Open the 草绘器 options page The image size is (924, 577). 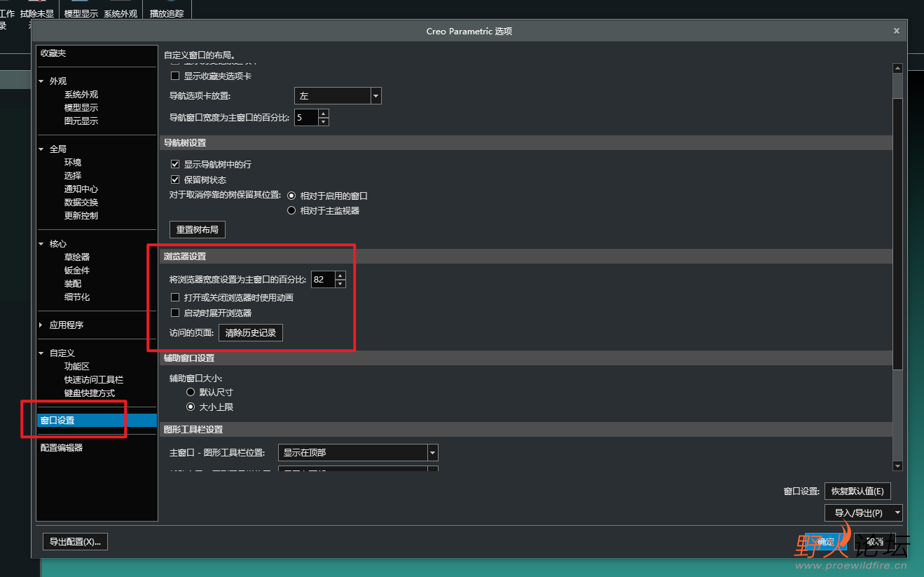[77, 257]
